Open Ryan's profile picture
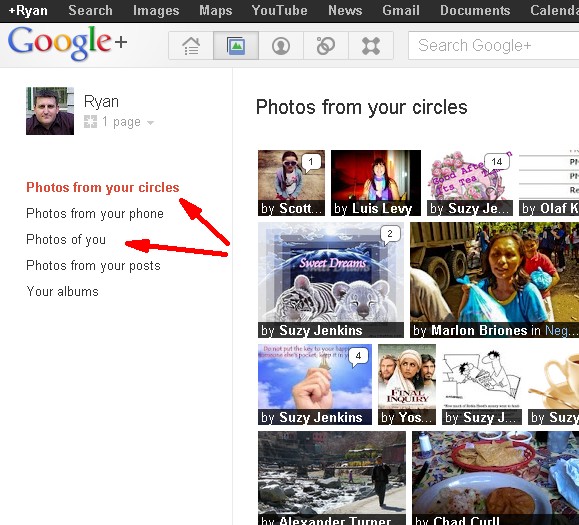Viewport: 579px width, 525px height. click(x=50, y=111)
